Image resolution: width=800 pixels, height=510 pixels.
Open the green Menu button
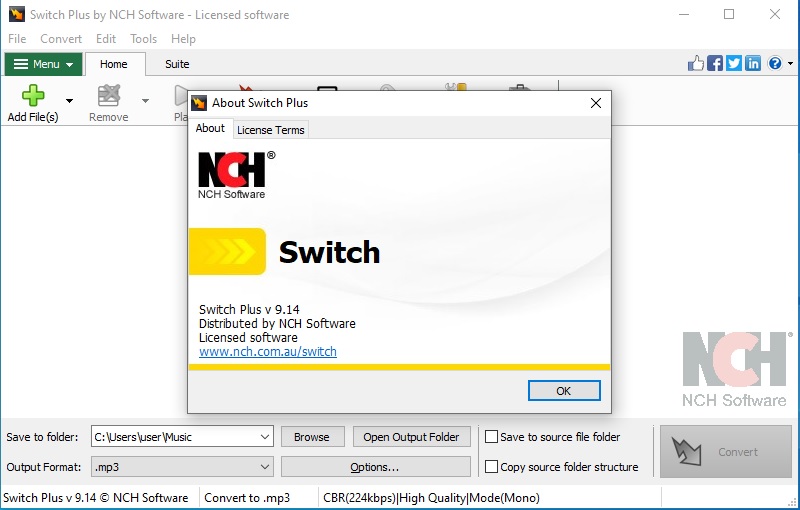click(x=43, y=64)
